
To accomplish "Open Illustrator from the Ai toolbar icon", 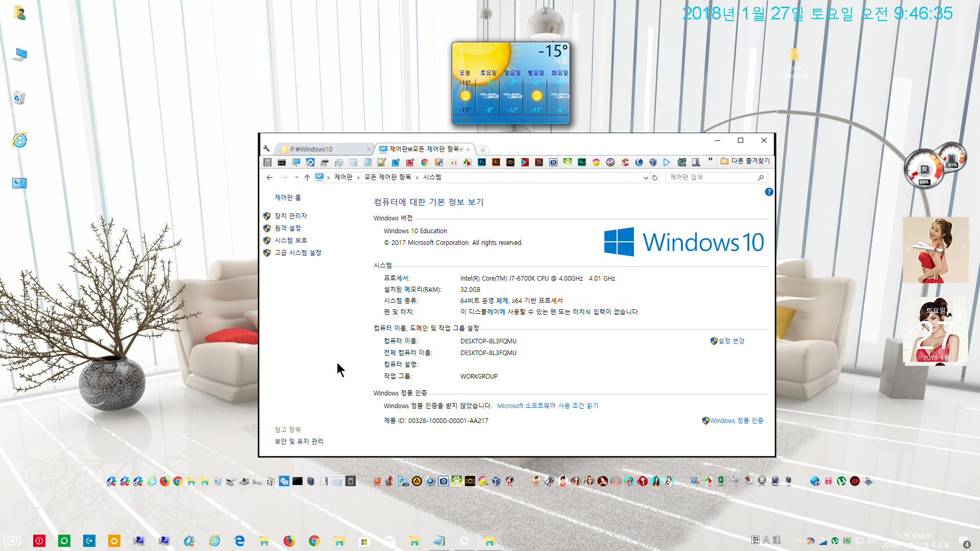I will pyautogui.click(x=496, y=162).
